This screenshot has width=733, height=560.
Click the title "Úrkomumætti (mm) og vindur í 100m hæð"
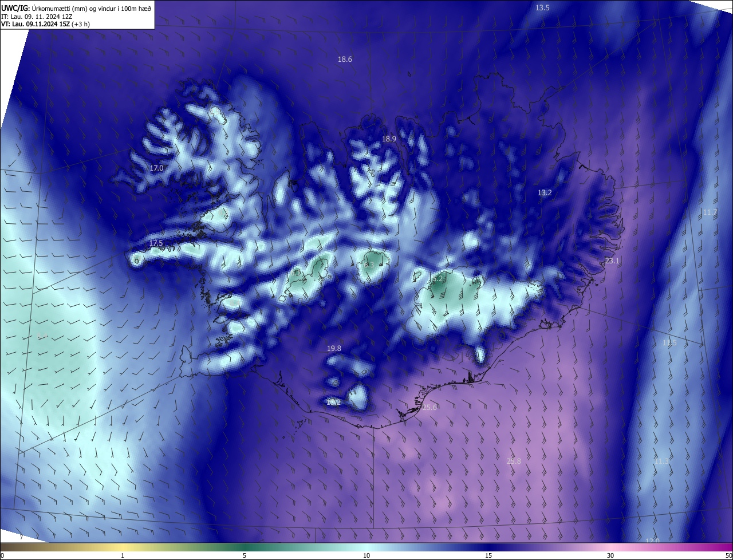pyautogui.click(x=92, y=8)
